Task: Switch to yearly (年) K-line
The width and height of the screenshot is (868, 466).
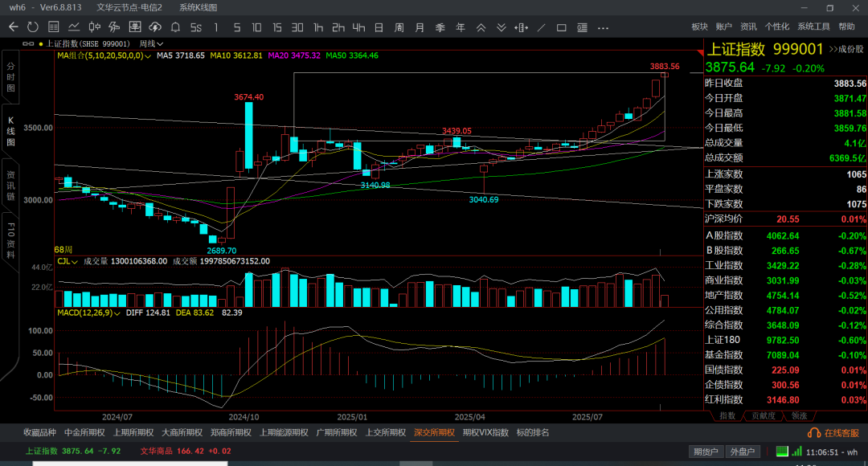Action: [461, 27]
